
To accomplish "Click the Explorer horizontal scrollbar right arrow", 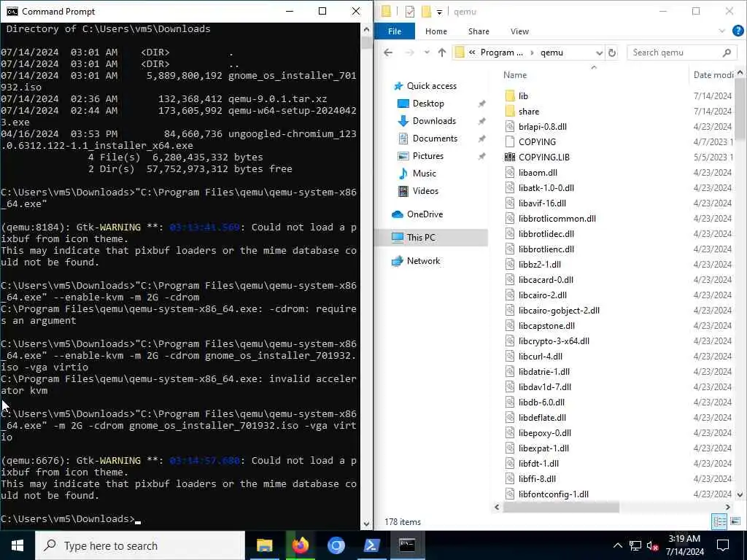I will [x=727, y=507].
